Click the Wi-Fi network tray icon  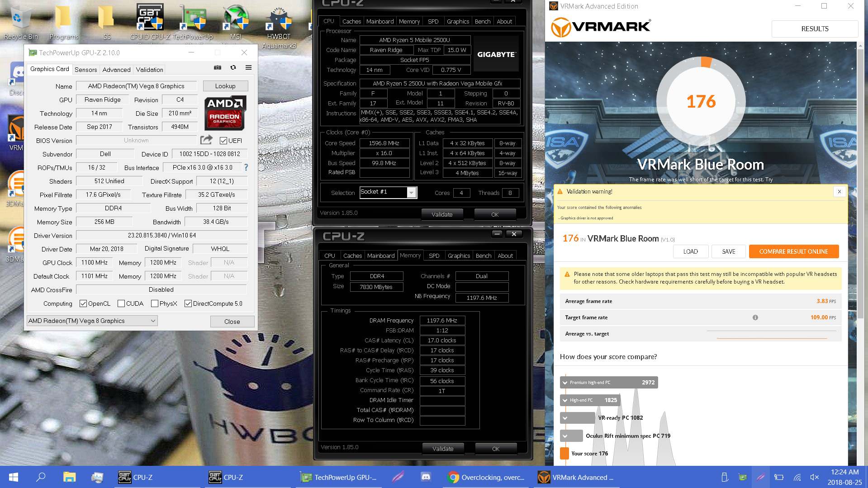pyautogui.click(x=797, y=477)
